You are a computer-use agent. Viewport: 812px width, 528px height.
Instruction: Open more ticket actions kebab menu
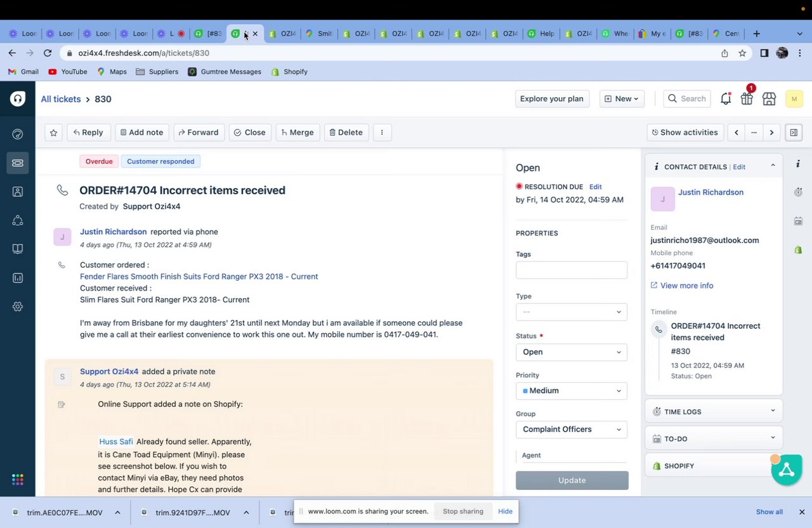pos(382,132)
